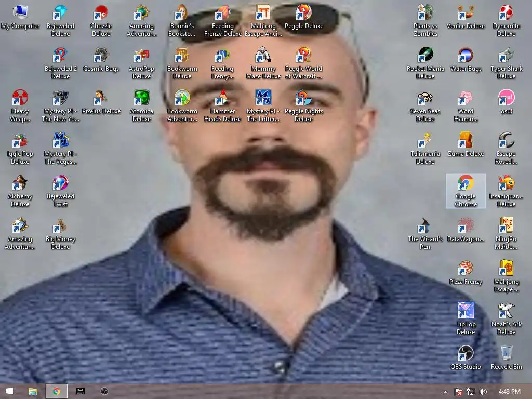Select the Bookworm Adventures icon
The image size is (532, 399).
tap(182, 106)
